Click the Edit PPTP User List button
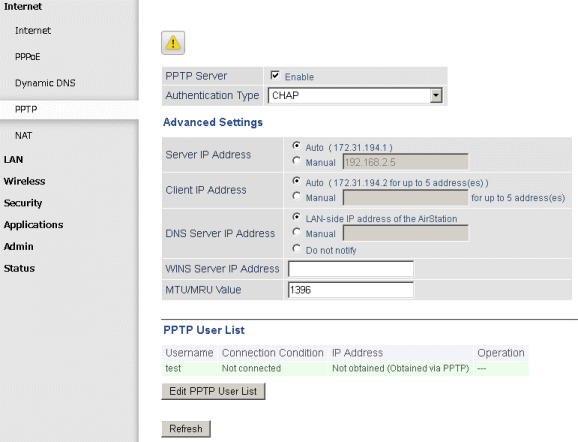 coord(213,391)
